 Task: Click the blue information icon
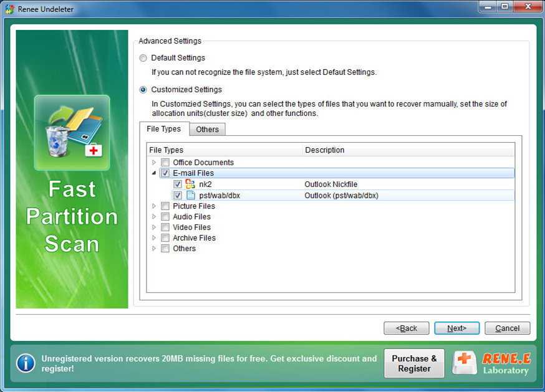(26, 363)
